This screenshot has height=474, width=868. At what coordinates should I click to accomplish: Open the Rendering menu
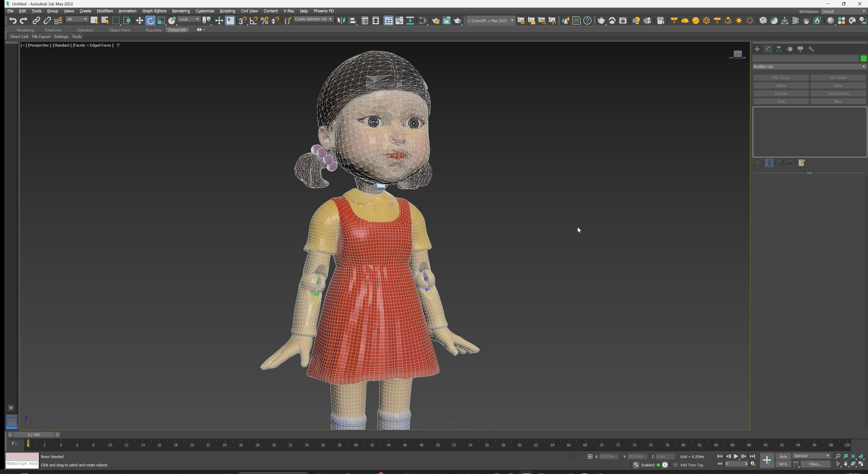[181, 11]
